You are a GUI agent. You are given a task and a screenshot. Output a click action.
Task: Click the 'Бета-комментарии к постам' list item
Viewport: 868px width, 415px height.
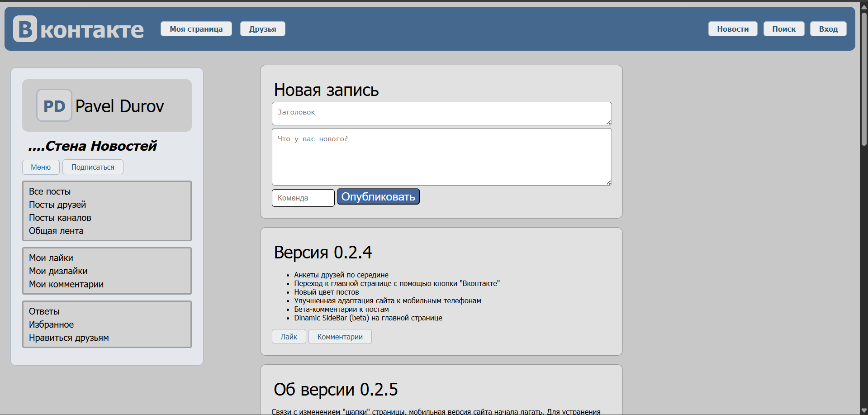[342, 309]
